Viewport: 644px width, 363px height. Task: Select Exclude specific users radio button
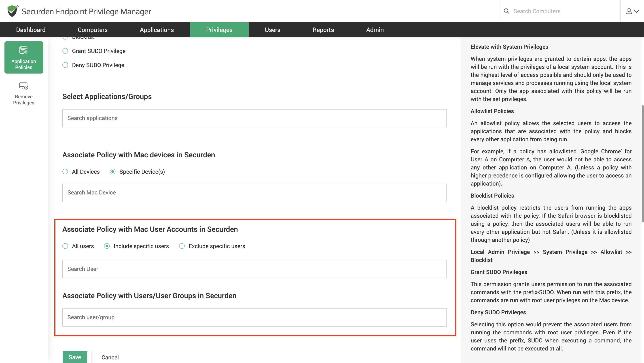pyautogui.click(x=182, y=246)
